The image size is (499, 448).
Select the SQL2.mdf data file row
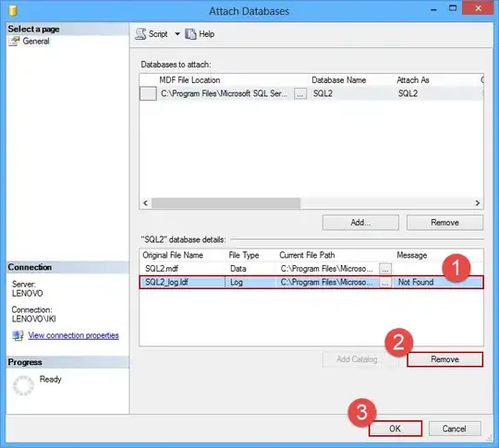[311, 269]
